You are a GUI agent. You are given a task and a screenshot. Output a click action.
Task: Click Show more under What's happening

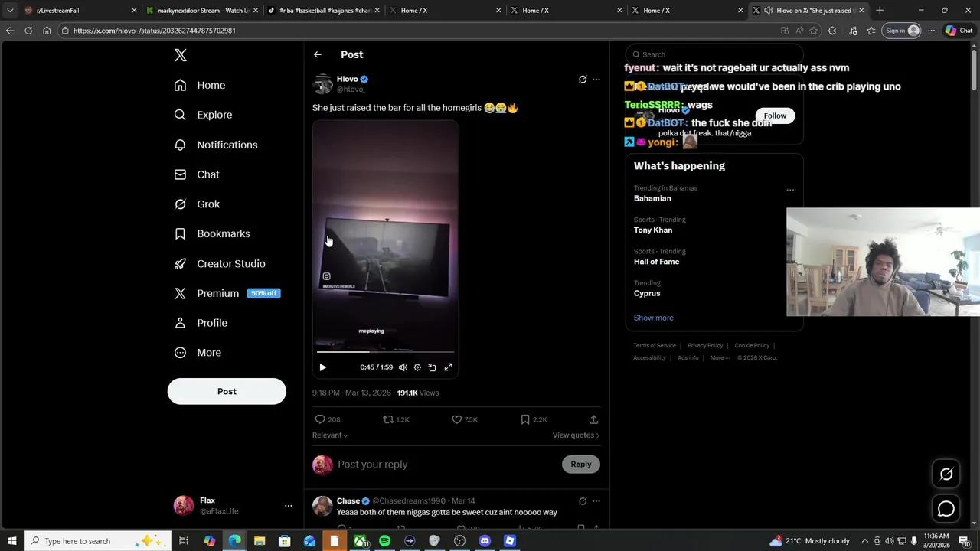pos(654,318)
